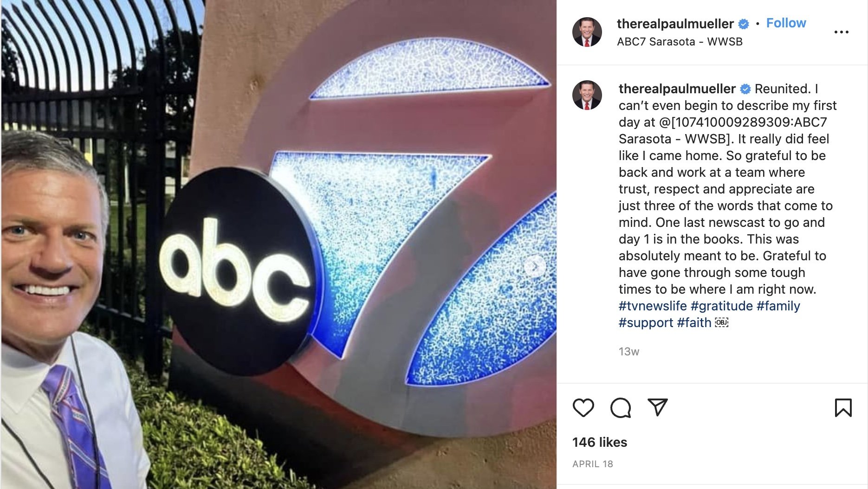
Task: Click the APRIL 18 post date
Action: (593, 464)
